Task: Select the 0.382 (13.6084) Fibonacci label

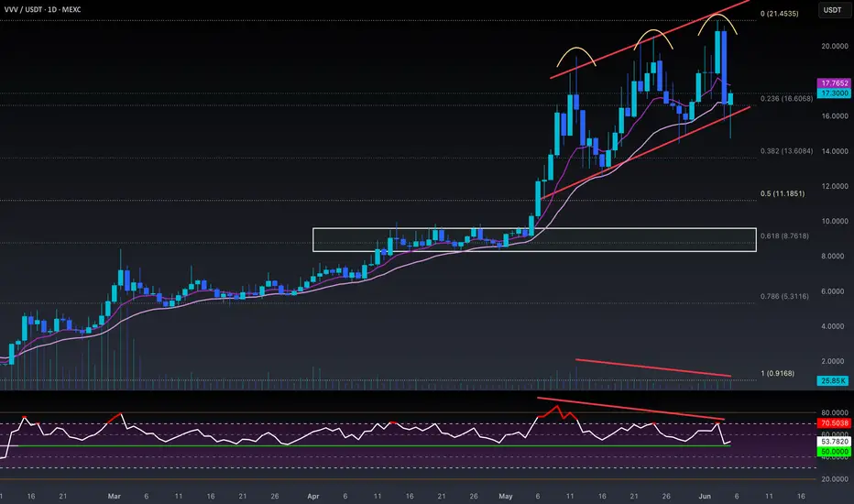Action: (786, 151)
